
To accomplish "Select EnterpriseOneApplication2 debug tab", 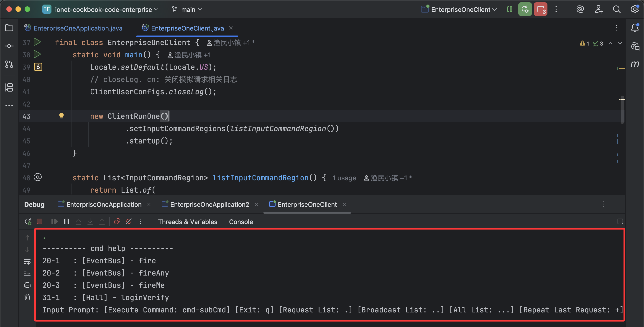I will click(x=209, y=204).
